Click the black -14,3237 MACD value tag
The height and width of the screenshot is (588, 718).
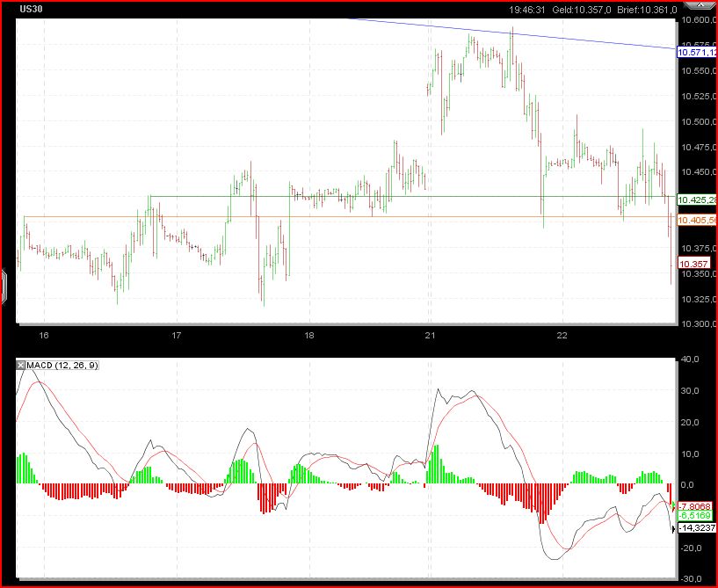coord(697,528)
